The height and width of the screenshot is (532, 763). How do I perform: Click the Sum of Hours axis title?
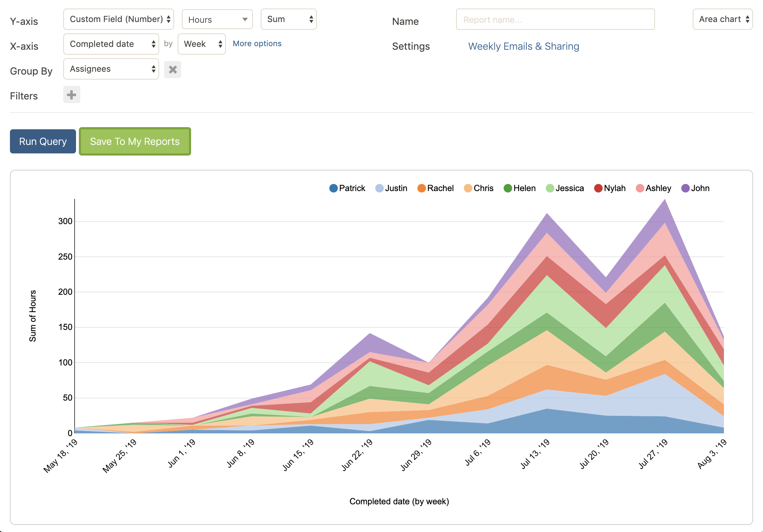(33, 316)
